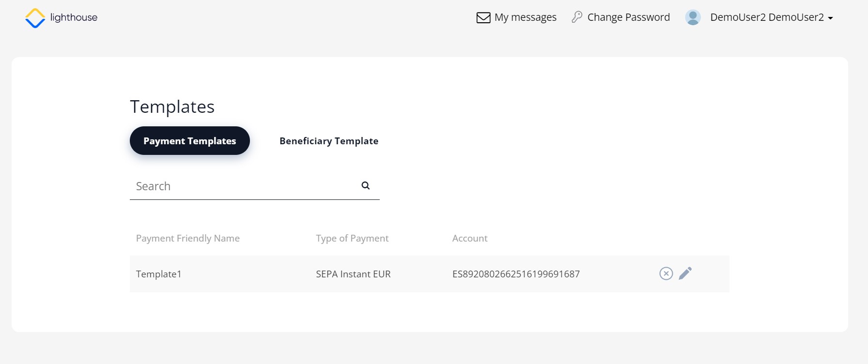Click the Type of Payment column header
The height and width of the screenshot is (364, 868).
(x=352, y=238)
